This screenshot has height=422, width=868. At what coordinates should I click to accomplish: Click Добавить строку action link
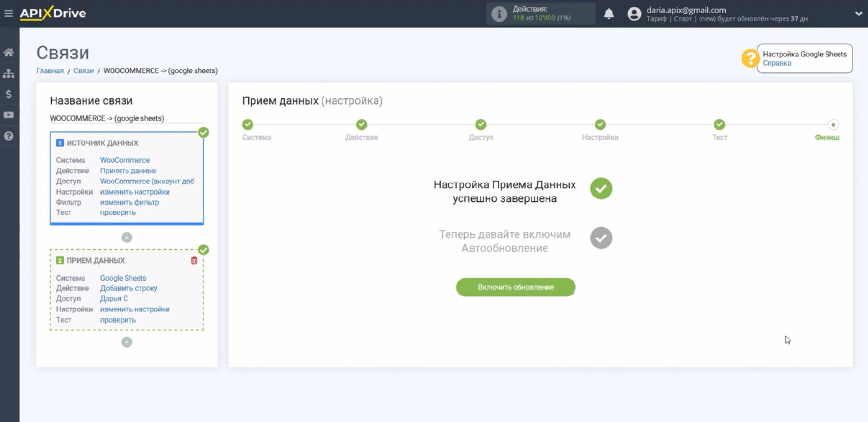[x=129, y=288]
